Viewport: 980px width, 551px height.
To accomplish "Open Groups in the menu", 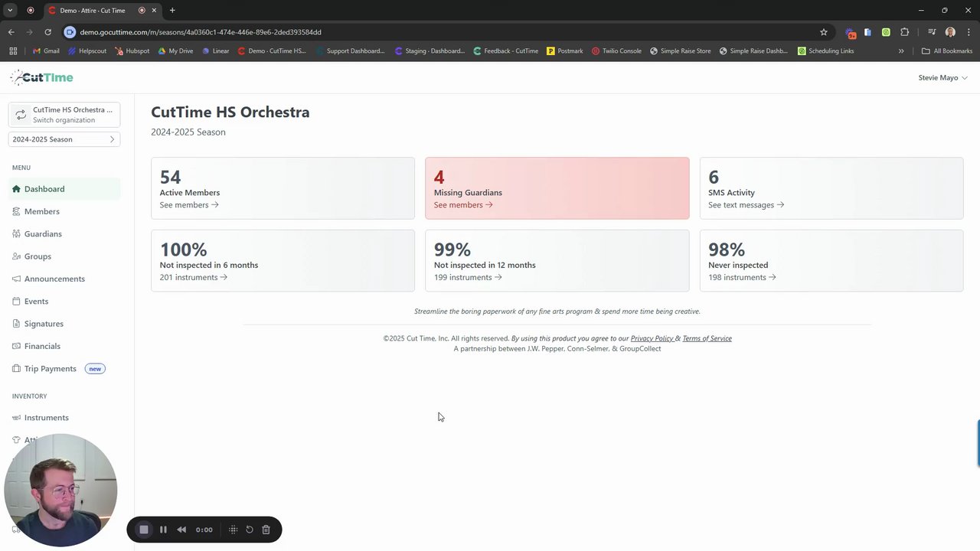I will (38, 256).
